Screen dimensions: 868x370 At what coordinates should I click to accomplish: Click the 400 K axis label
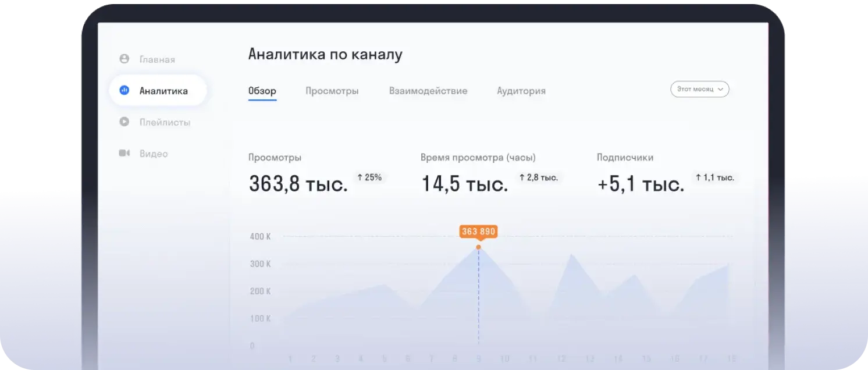(261, 237)
